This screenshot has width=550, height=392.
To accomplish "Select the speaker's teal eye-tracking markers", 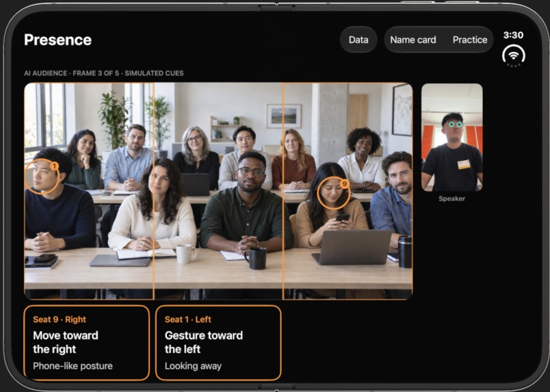I will coord(456,125).
